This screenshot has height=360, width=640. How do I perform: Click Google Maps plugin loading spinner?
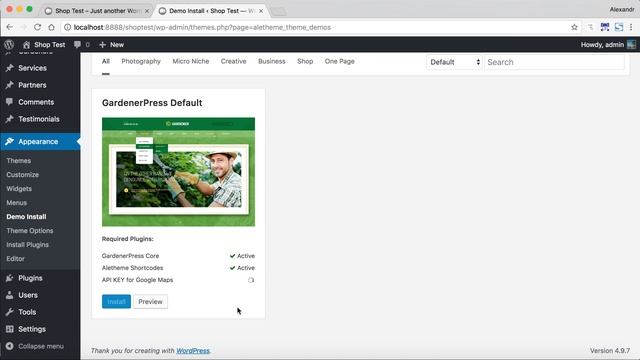[x=251, y=280]
